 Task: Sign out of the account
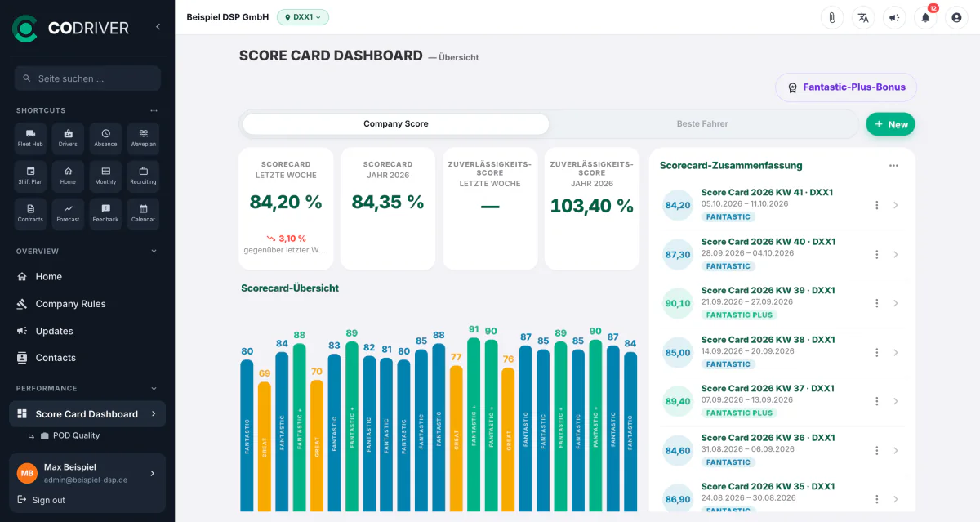point(41,500)
